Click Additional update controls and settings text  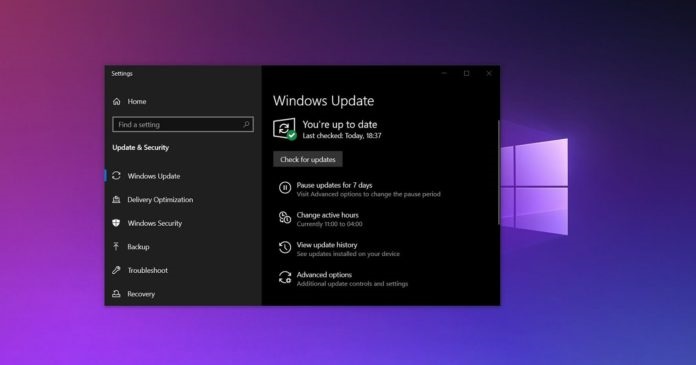tap(352, 284)
